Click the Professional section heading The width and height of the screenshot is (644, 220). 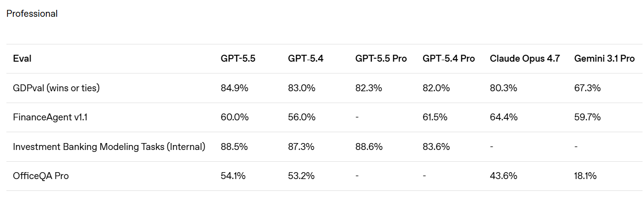click(32, 14)
